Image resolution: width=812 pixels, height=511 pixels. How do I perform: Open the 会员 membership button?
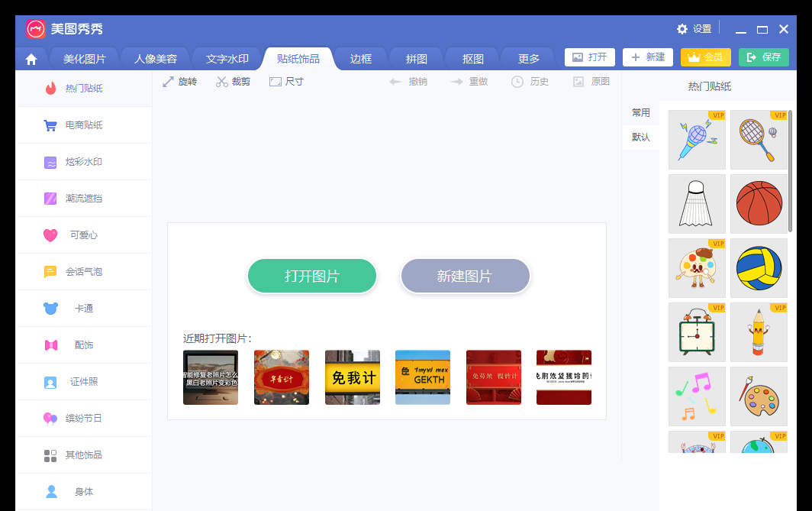pyautogui.click(x=706, y=57)
